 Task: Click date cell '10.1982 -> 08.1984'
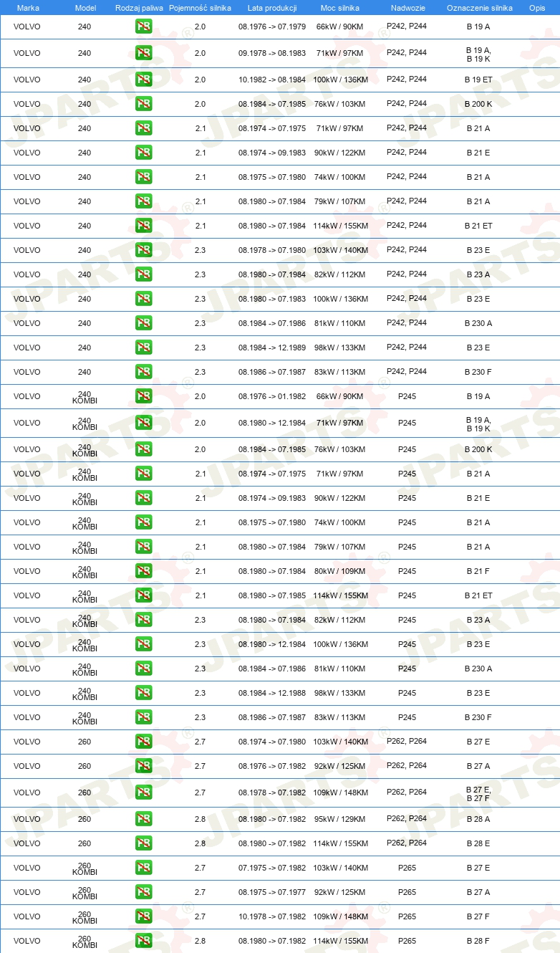point(272,80)
